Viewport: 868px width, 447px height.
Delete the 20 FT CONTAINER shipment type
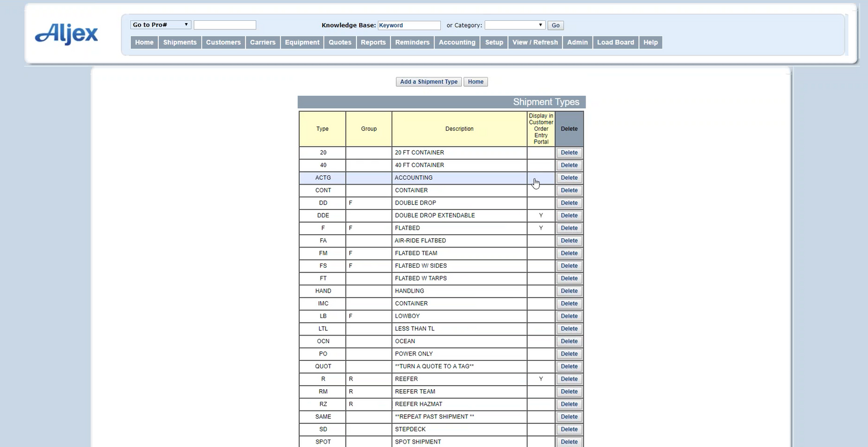pyautogui.click(x=569, y=153)
